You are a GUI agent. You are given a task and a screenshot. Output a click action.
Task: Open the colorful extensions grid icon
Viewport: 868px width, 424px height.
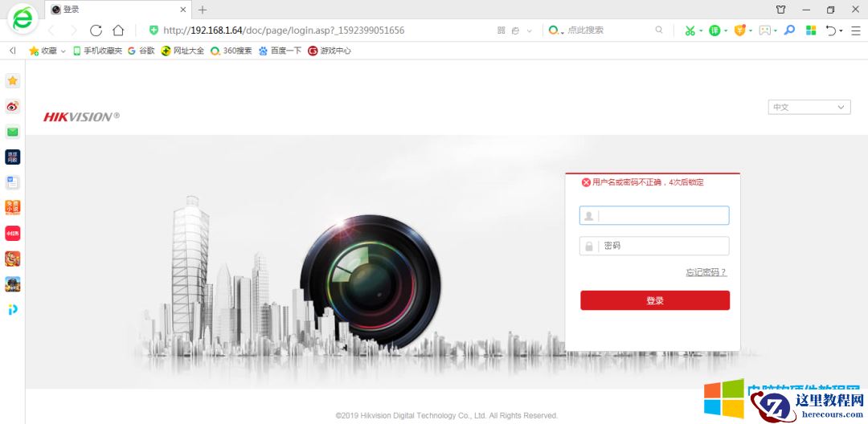(811, 31)
